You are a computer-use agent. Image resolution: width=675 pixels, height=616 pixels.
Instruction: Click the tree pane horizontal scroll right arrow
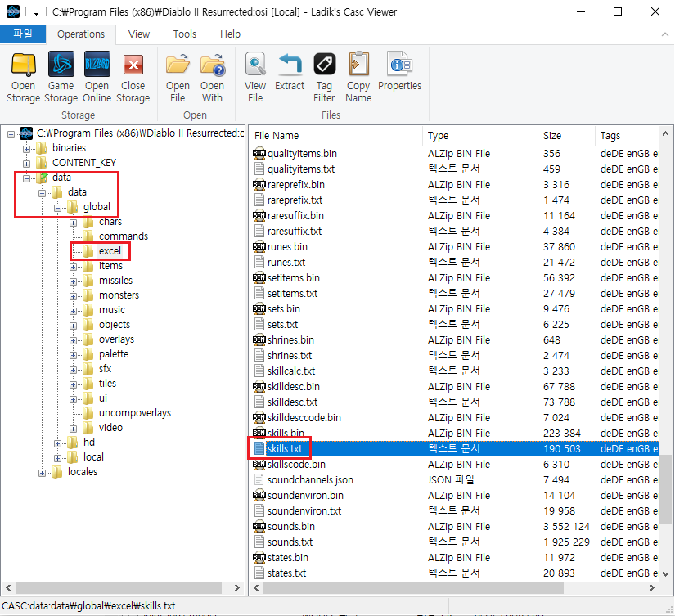(236, 587)
